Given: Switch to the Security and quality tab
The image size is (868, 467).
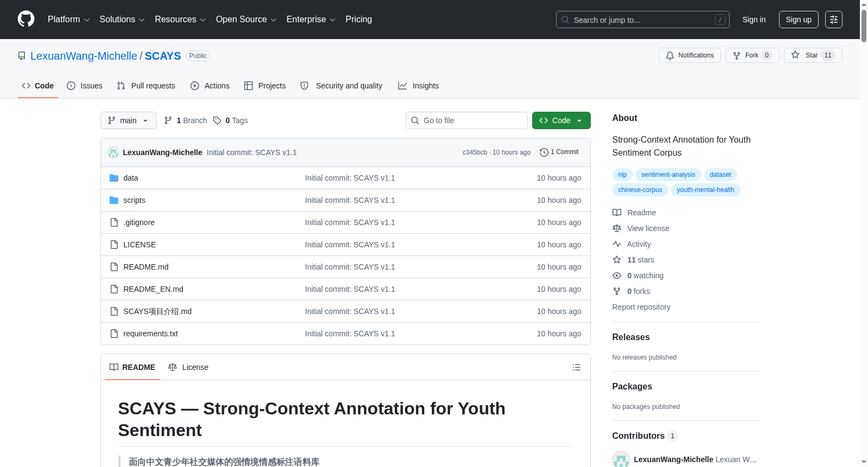Looking at the screenshot, I should click(341, 86).
